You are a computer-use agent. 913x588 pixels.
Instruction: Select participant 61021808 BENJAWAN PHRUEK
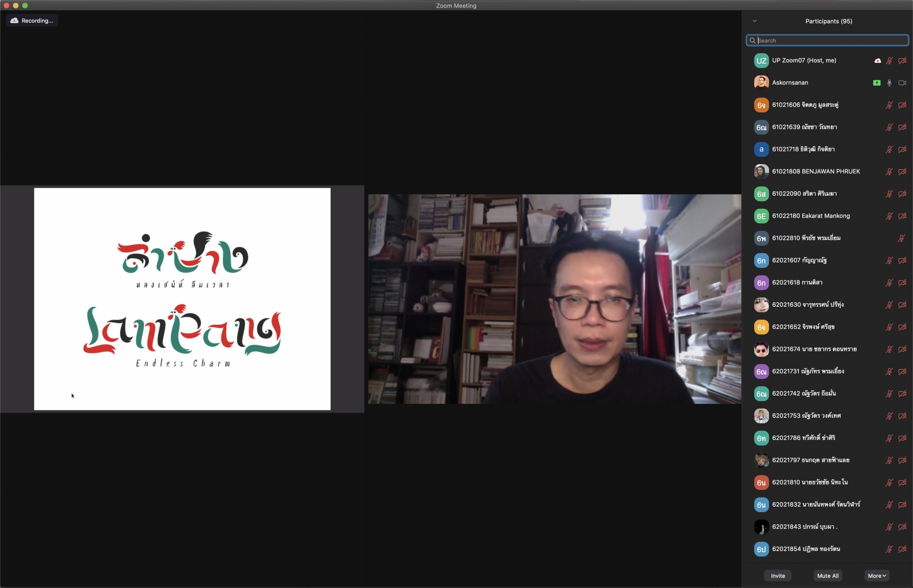coord(827,172)
